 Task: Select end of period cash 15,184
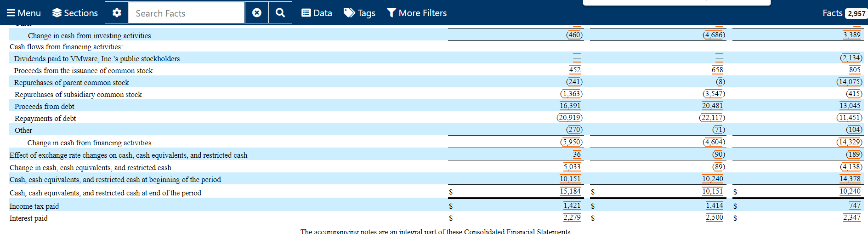pos(570,191)
